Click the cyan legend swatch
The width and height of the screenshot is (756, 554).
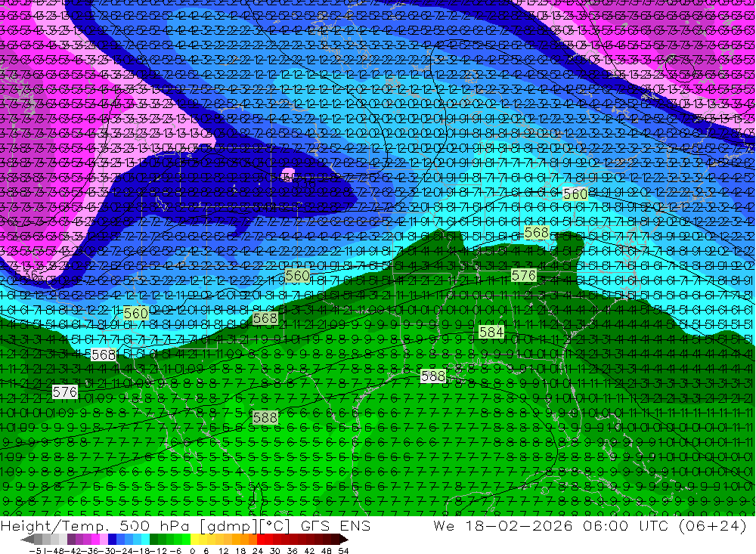point(145,540)
